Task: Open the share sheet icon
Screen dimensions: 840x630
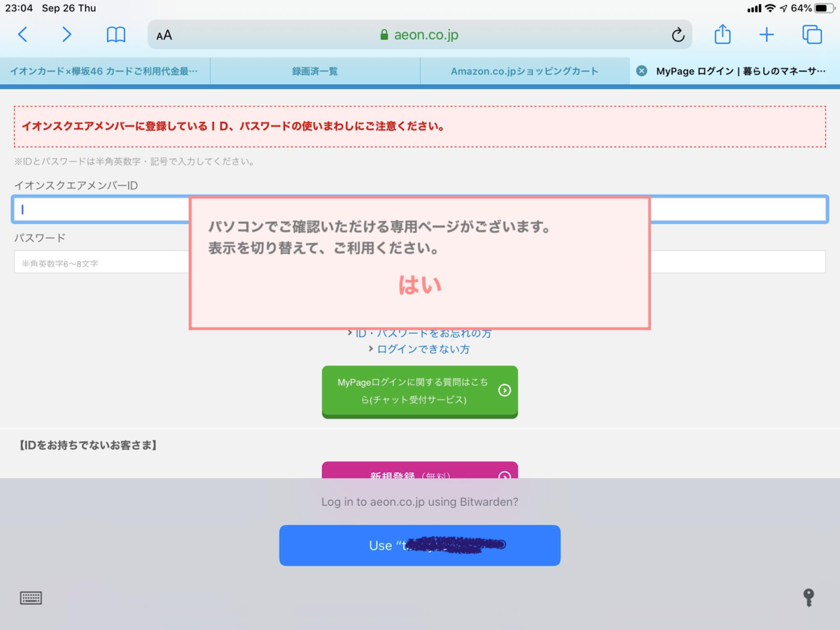Action: point(722,34)
